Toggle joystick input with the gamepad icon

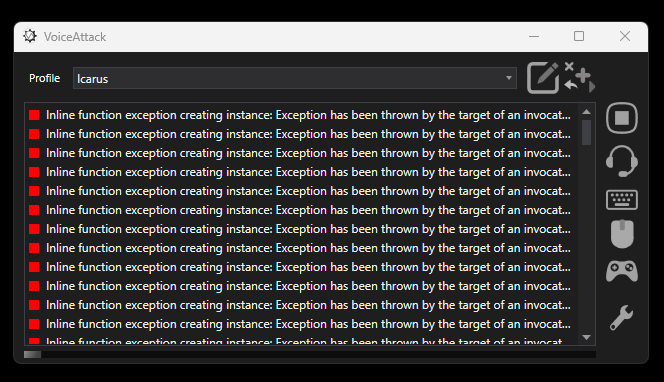[x=622, y=271]
